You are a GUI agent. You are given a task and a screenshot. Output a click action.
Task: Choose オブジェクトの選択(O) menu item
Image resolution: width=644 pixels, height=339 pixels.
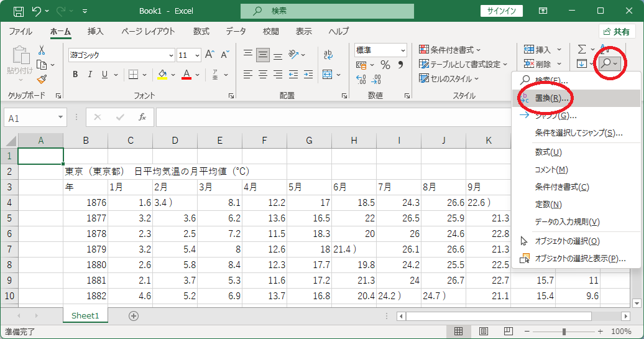[576, 241]
